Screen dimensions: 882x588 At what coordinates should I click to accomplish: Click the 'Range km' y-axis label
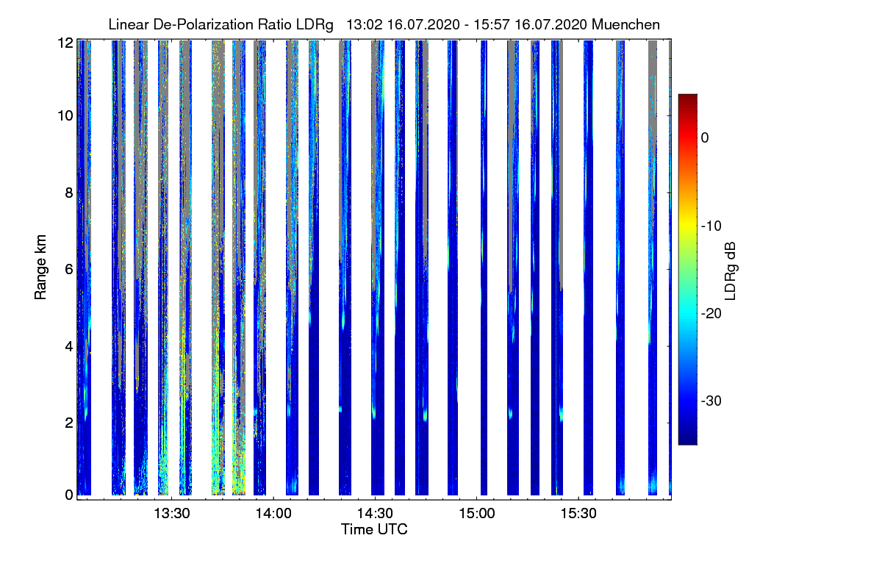41,268
